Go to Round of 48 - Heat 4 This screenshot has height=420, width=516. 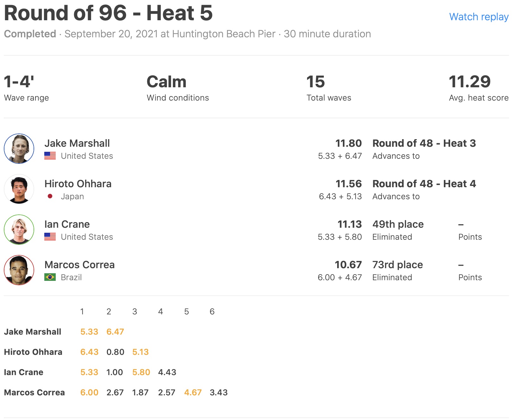click(424, 184)
